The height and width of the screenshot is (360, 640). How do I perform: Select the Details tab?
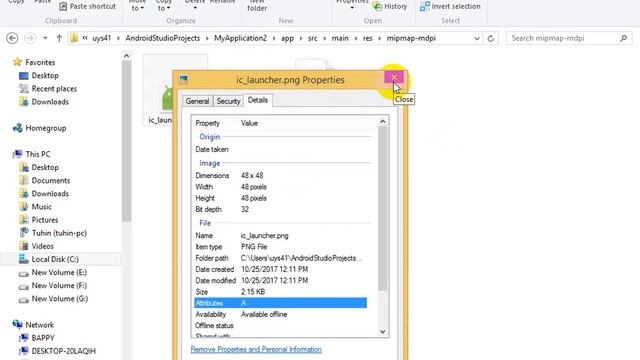coord(258,100)
